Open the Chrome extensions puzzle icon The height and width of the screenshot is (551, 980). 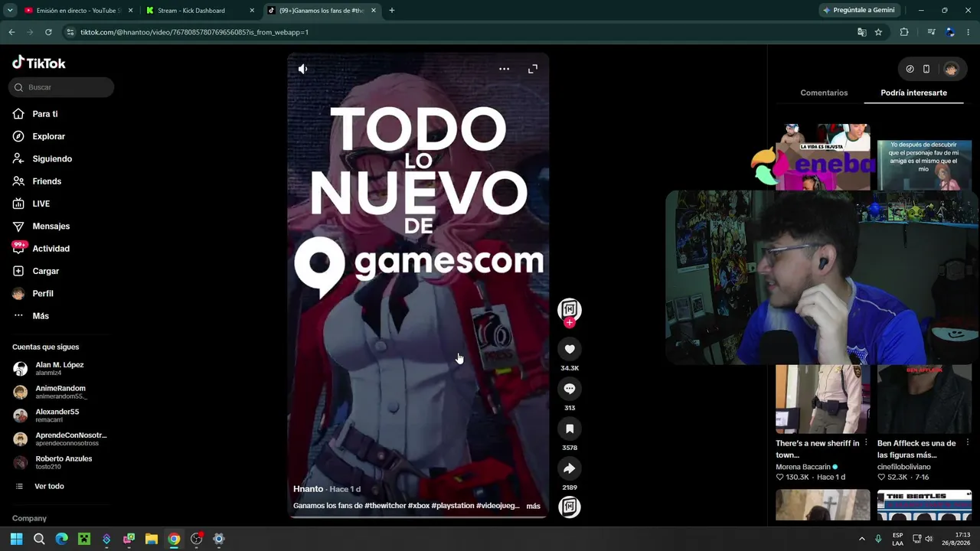pyautogui.click(x=904, y=32)
